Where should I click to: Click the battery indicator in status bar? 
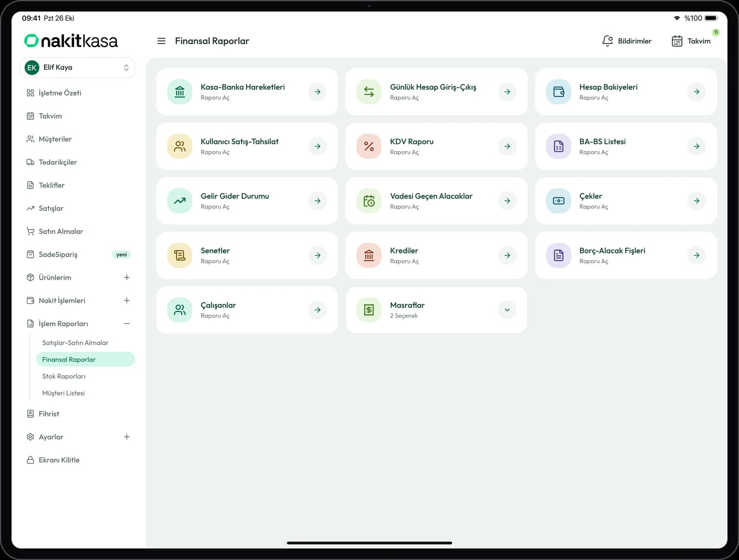point(712,18)
